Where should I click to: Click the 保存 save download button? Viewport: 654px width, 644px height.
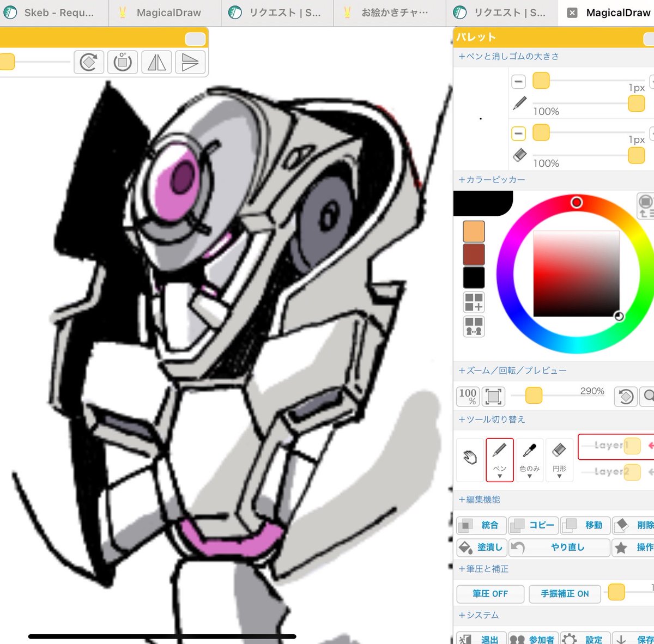click(x=633, y=639)
